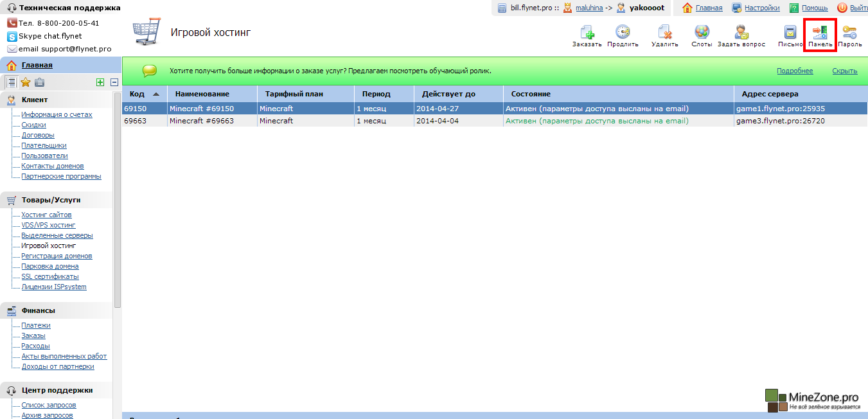This screenshot has width=868, height=419.
Task: Open the Письмо (letter) toolbar icon
Action: 790,32
